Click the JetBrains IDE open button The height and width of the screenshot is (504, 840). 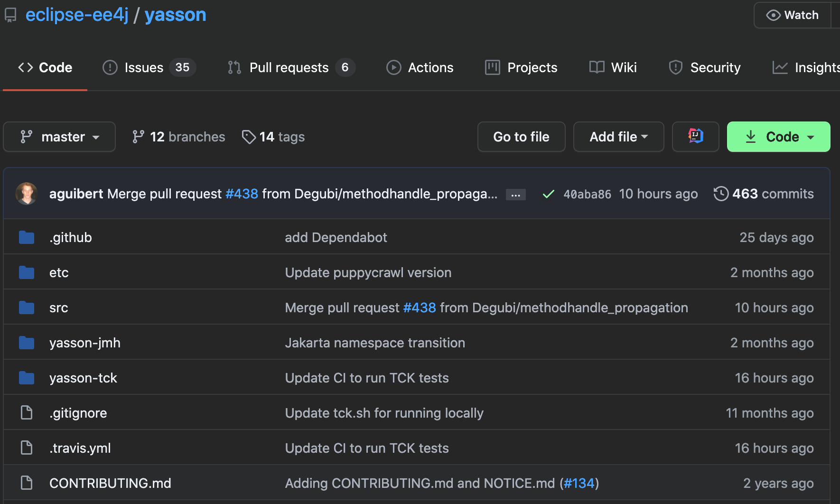pos(696,137)
